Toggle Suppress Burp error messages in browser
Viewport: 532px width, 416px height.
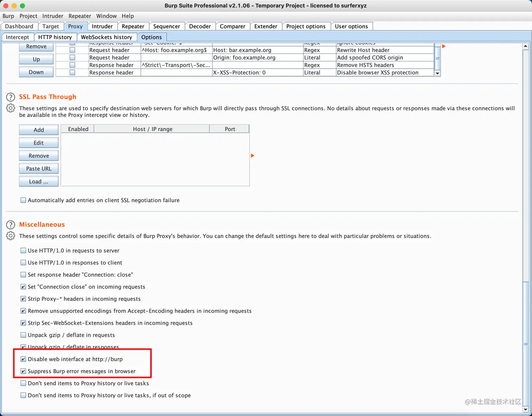tap(23, 371)
